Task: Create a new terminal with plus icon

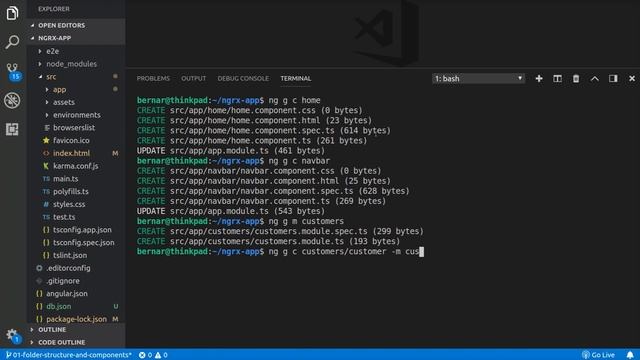Action: click(x=539, y=78)
